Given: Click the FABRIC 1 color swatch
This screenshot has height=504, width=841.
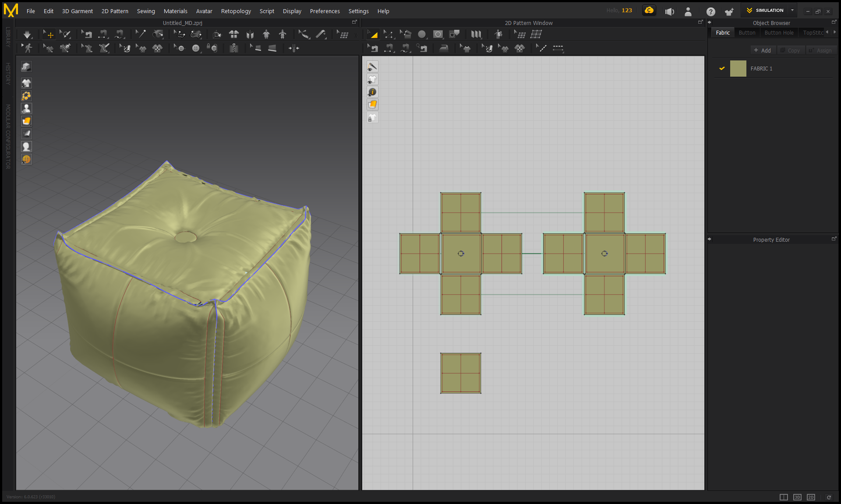Looking at the screenshot, I should pos(738,69).
